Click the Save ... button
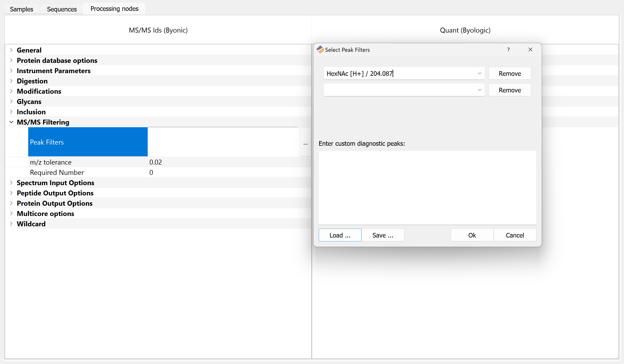624x364 pixels. coord(383,235)
